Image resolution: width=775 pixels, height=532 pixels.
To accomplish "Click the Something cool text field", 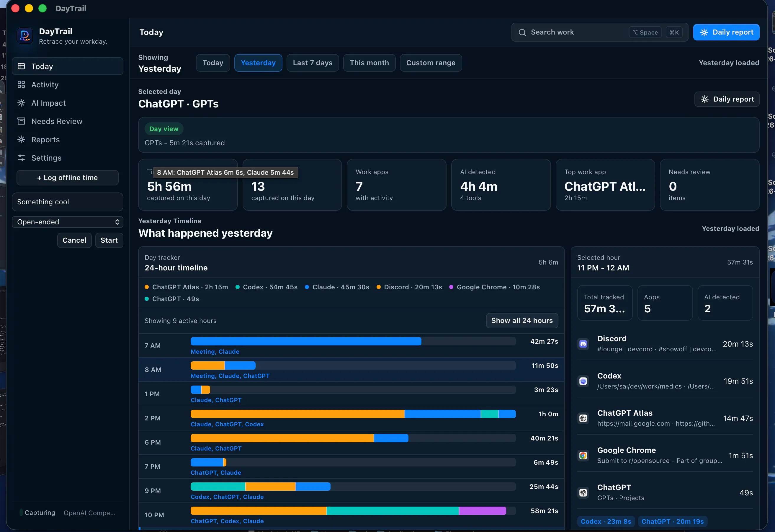I will pos(68,202).
